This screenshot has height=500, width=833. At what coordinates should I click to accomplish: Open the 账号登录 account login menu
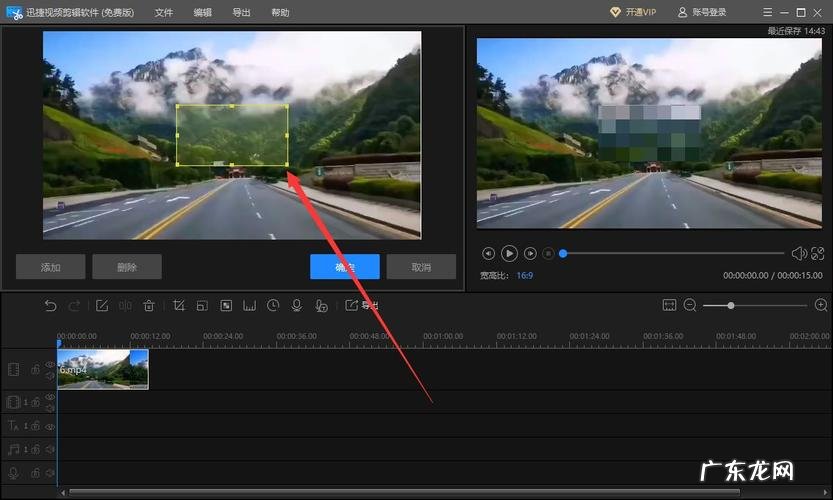point(702,13)
